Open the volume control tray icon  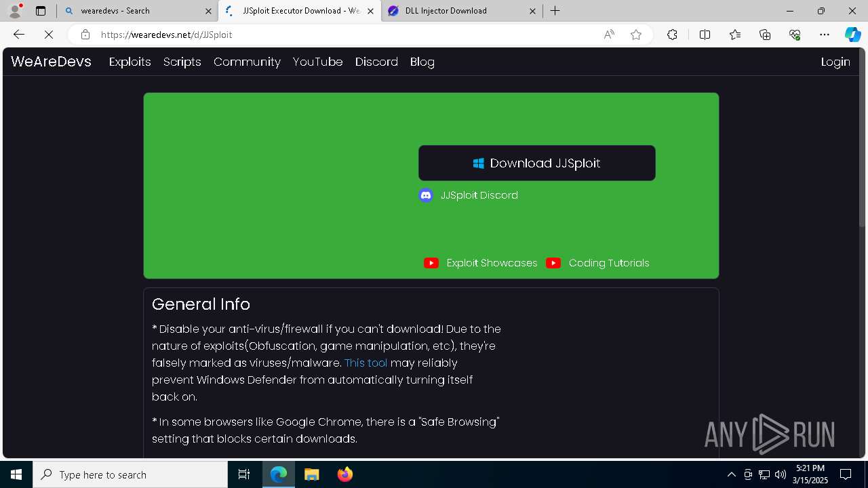pos(781,474)
